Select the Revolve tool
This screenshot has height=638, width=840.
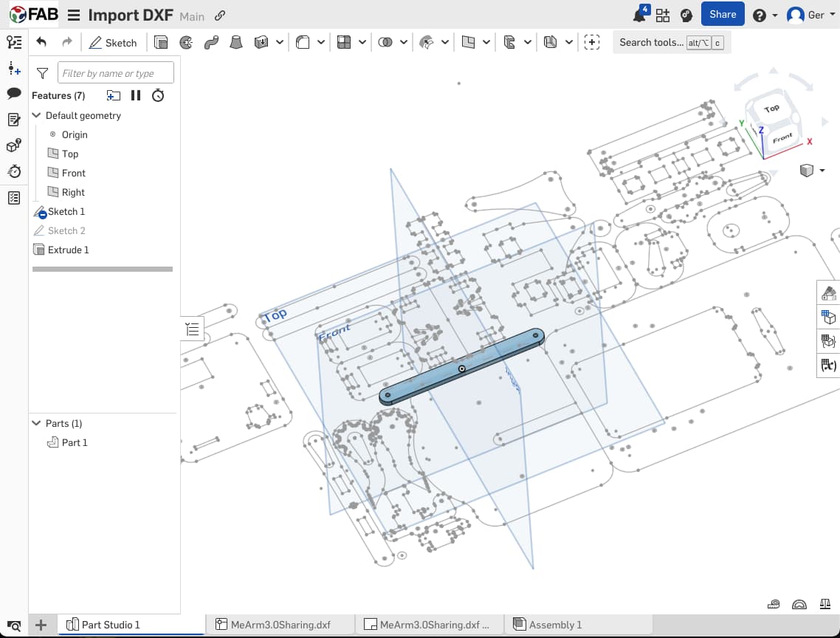click(x=187, y=43)
